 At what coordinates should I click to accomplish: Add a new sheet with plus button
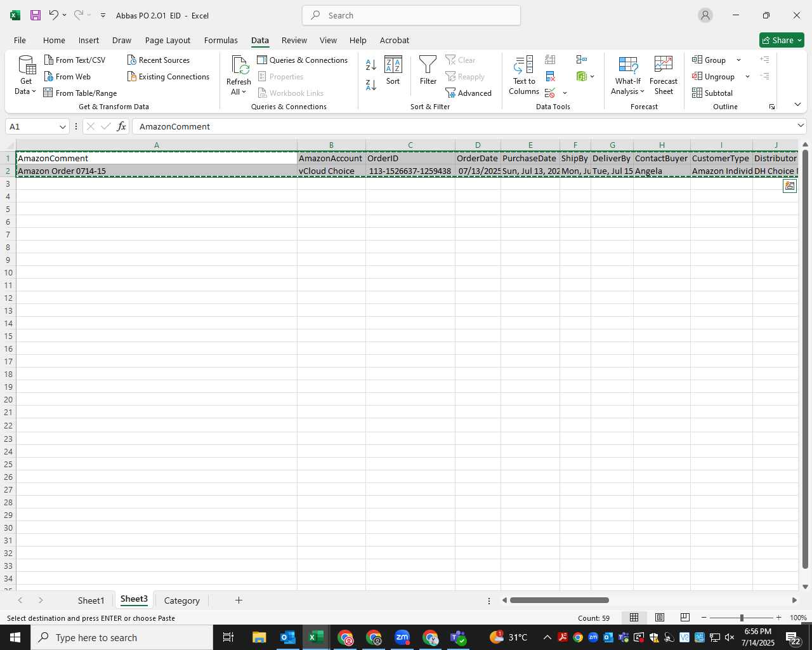[x=239, y=600]
